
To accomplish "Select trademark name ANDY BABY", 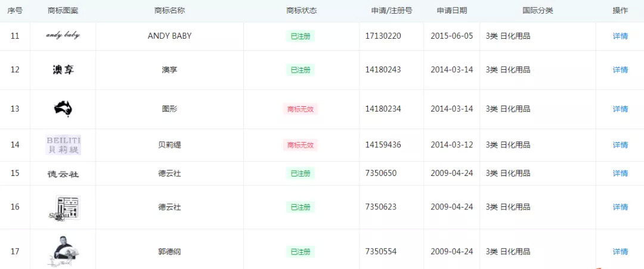I will click(x=169, y=36).
